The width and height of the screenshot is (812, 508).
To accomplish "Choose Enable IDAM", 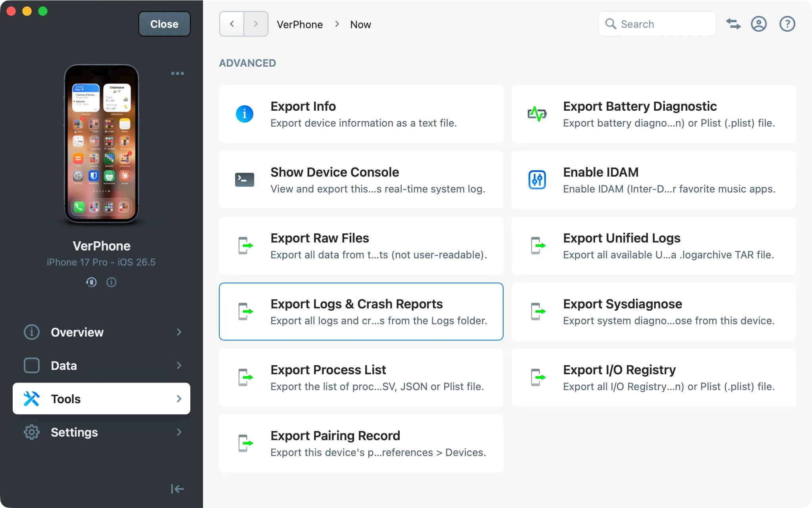I will [654, 180].
